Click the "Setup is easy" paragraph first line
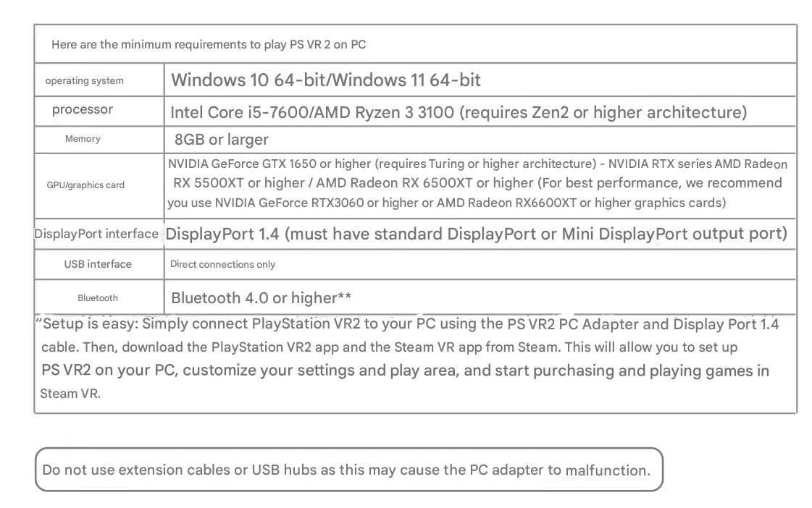This screenshot has height=508, width=812. (407, 324)
